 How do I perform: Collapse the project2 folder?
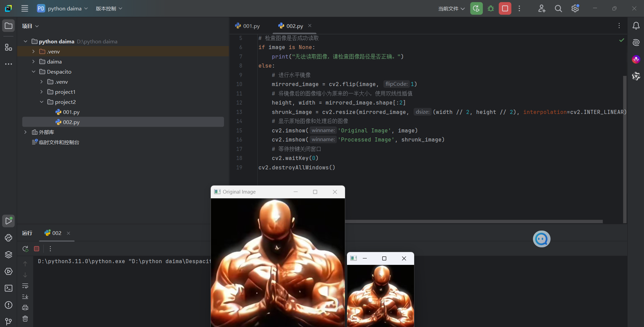click(42, 102)
